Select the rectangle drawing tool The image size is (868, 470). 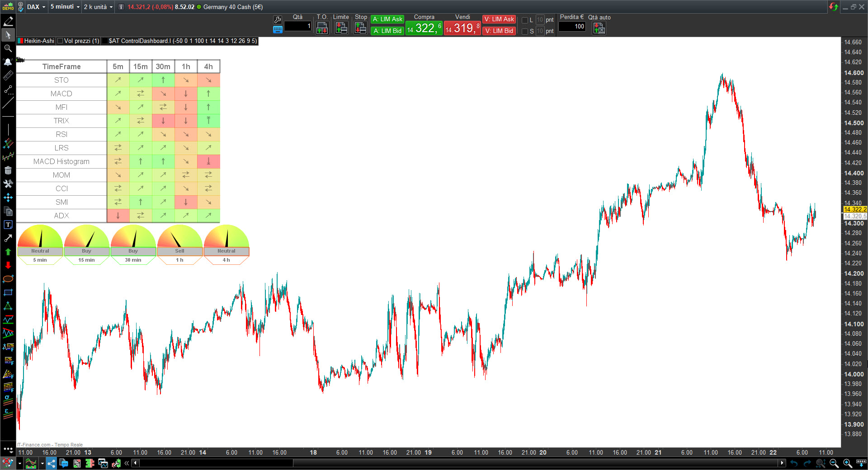click(x=8, y=292)
